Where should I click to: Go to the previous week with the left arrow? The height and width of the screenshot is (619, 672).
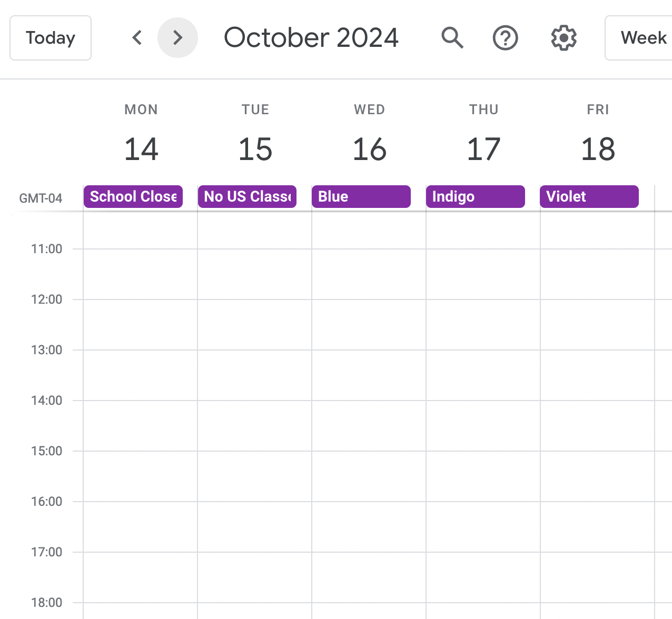coord(137,38)
